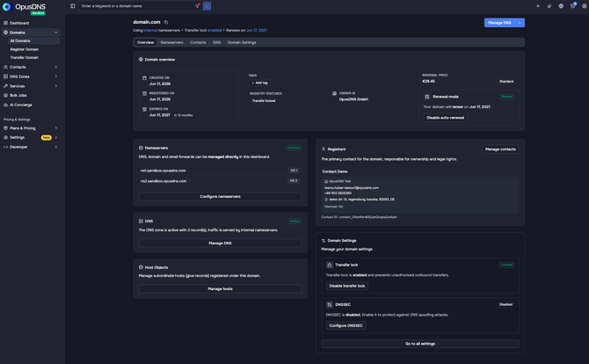Click the Host Objects card icon
Image resolution: width=589 pixels, height=364 pixels.
pyautogui.click(x=141, y=267)
